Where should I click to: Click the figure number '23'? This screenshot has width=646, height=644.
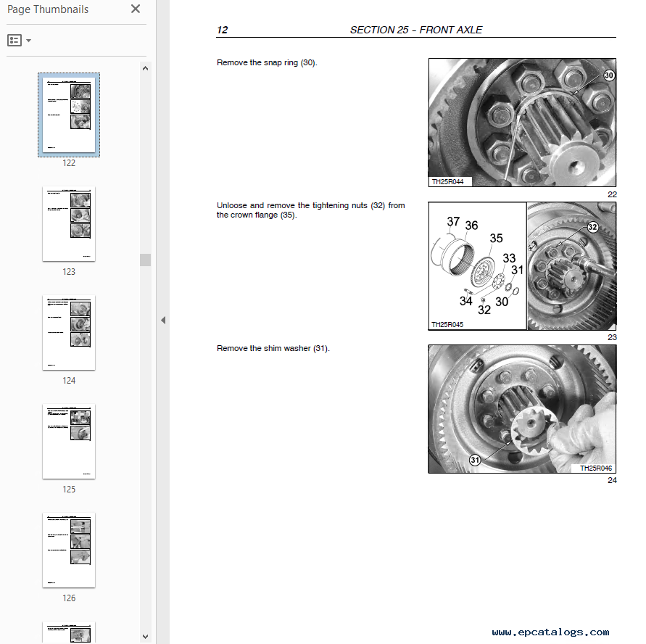click(612, 337)
